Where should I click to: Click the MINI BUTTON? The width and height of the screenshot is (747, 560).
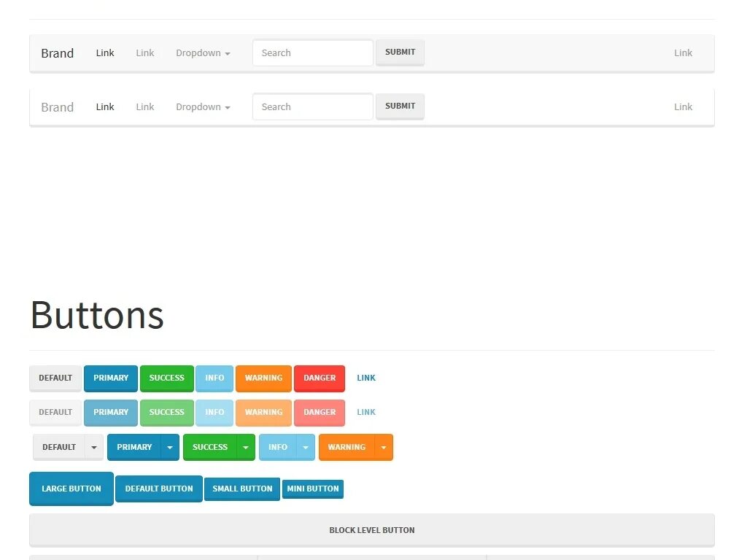[312, 489]
